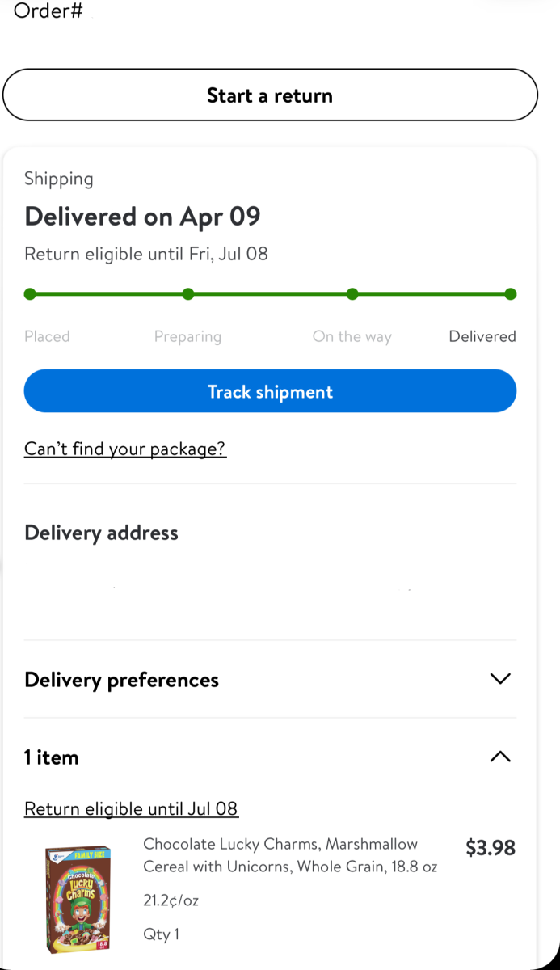Image resolution: width=560 pixels, height=970 pixels.
Task: Click the green dot above On the way
Action: (352, 294)
